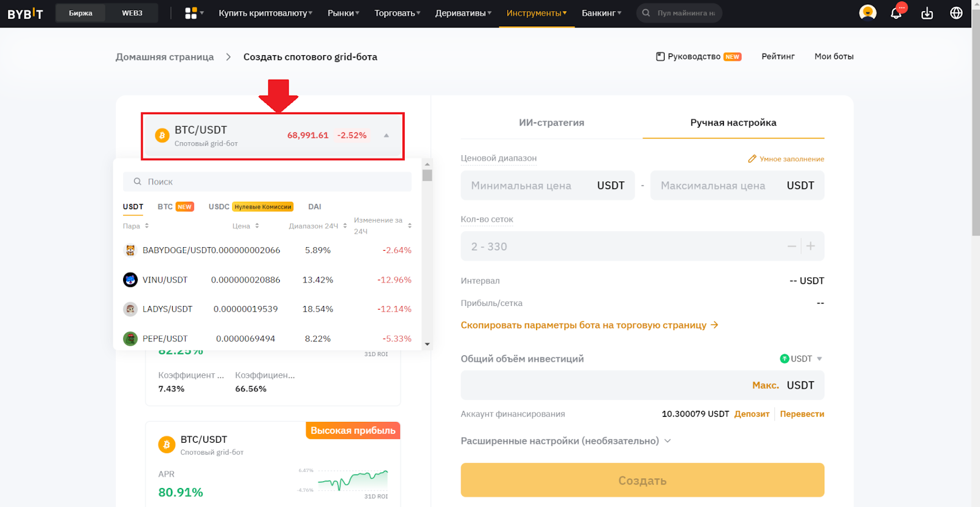
Task: Click the BTC coin icon in pair selector
Action: coord(162,135)
